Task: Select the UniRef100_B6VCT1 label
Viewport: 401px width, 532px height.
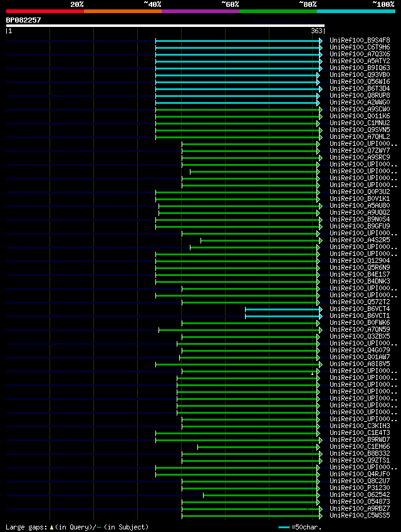Action: [x=360, y=315]
